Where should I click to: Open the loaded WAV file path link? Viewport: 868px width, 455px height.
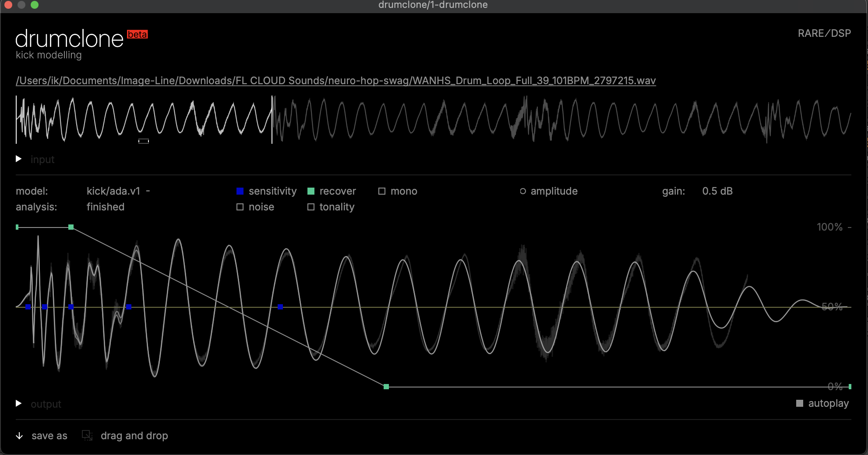335,81
